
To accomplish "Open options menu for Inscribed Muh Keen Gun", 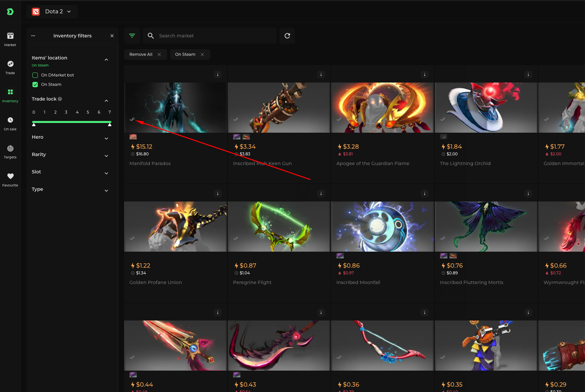I will [321, 75].
